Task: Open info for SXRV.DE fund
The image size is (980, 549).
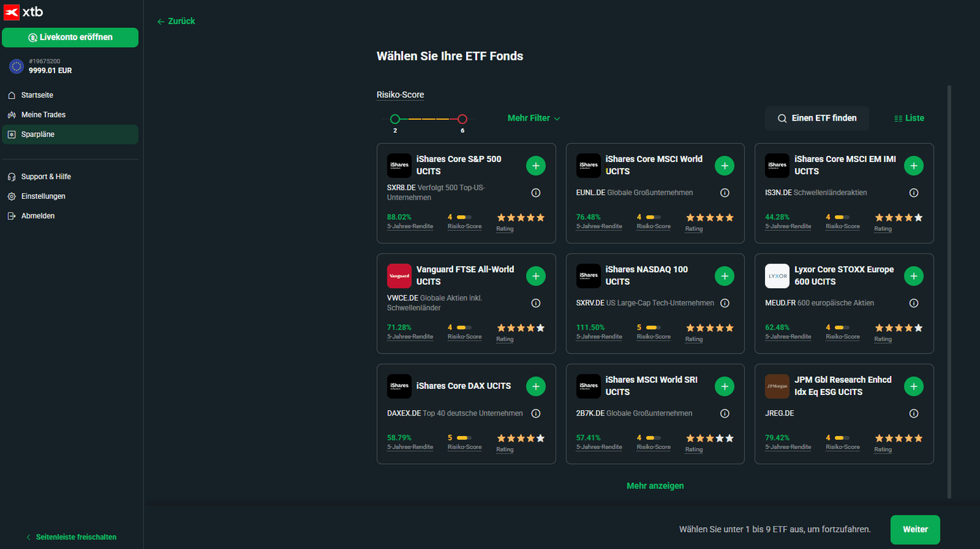Action: click(x=725, y=303)
